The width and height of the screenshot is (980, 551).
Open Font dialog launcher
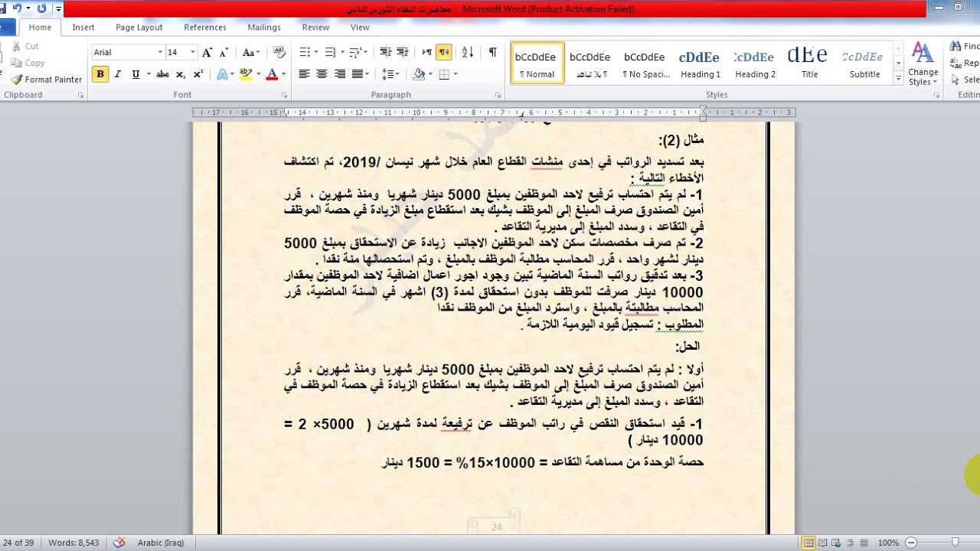(x=284, y=95)
